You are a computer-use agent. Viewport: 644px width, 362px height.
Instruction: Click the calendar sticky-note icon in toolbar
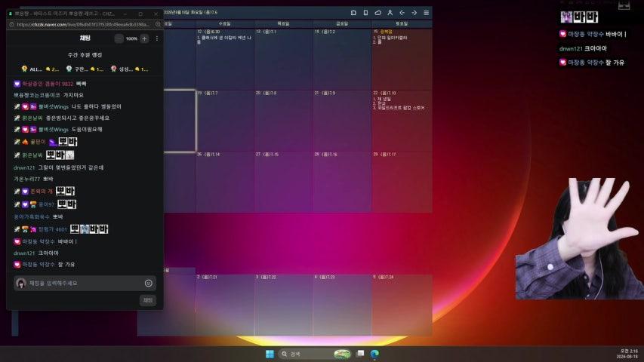coord(353,13)
